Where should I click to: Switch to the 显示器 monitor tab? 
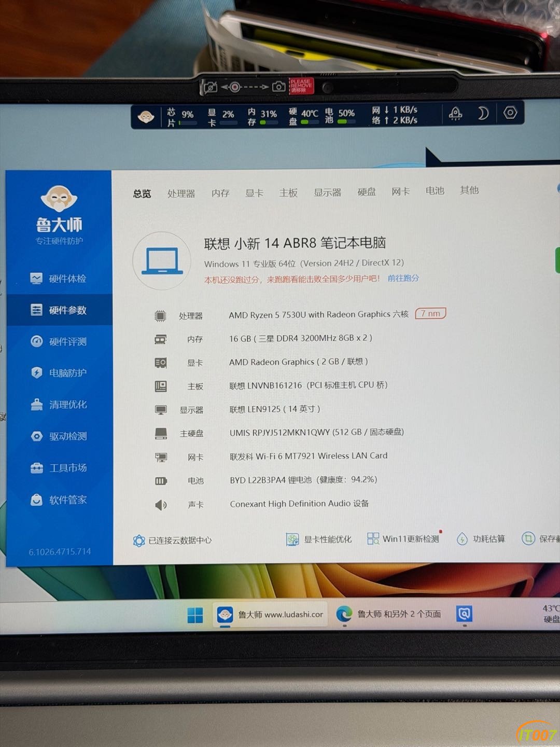point(327,192)
